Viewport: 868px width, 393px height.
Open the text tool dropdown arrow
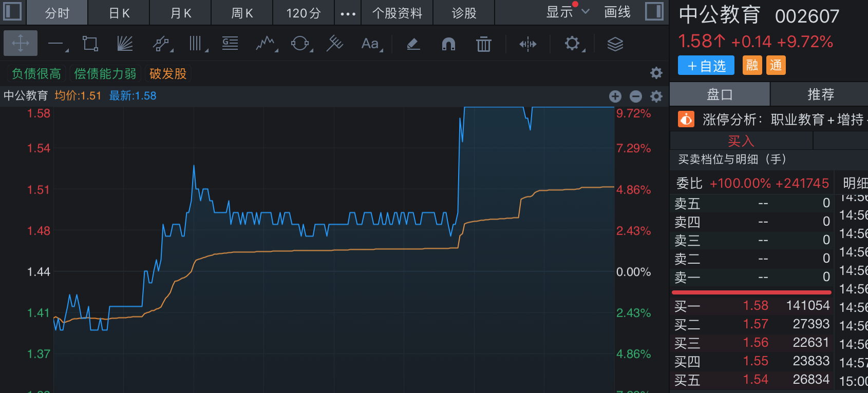coord(381,50)
